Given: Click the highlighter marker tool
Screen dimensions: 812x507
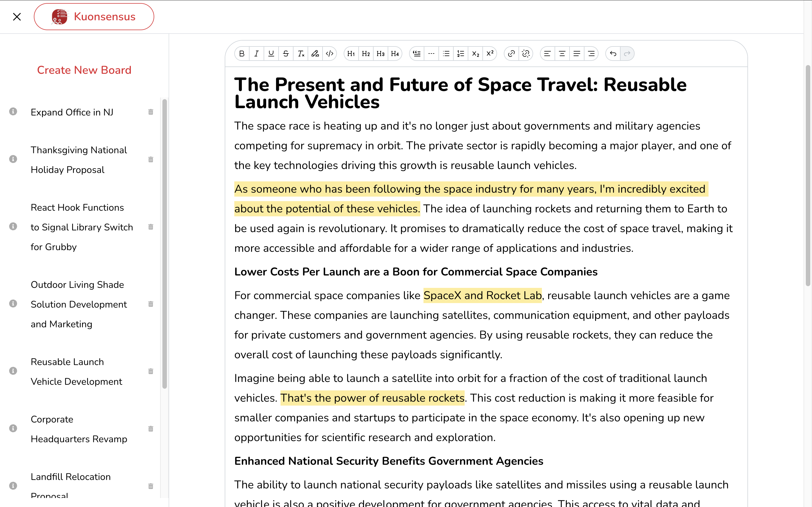Looking at the screenshot, I should point(315,54).
